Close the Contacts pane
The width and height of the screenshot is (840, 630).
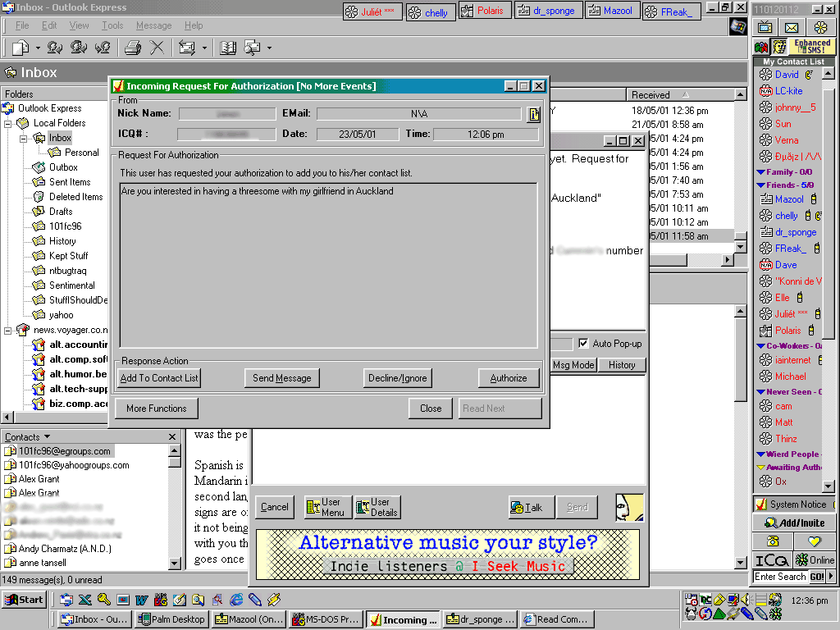(172, 436)
